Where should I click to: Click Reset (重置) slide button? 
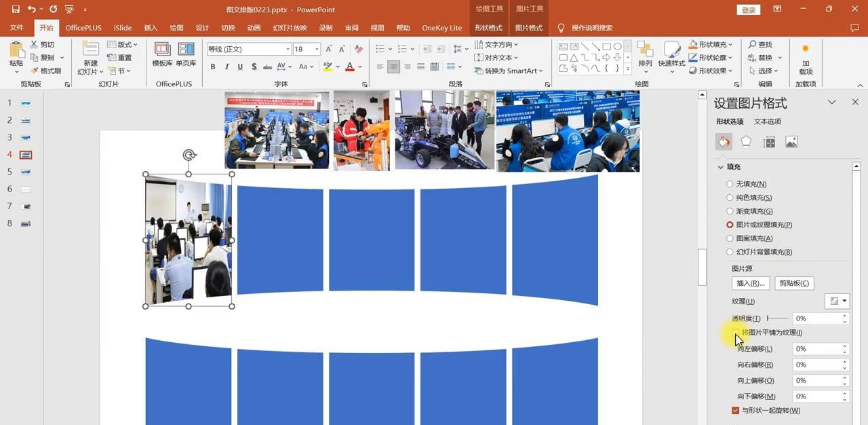tap(120, 58)
